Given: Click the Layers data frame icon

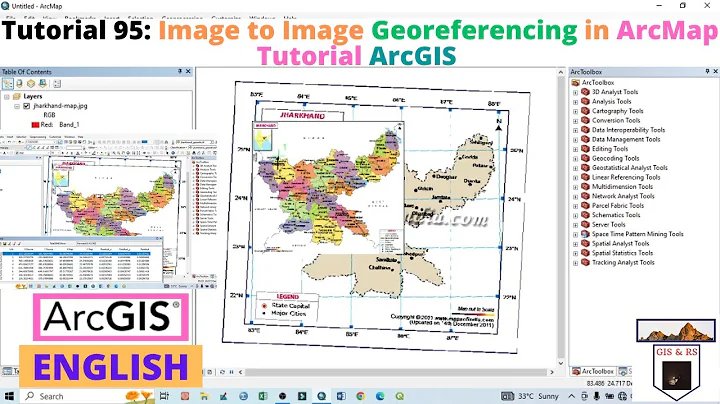Looking at the screenshot, I should 17,96.
